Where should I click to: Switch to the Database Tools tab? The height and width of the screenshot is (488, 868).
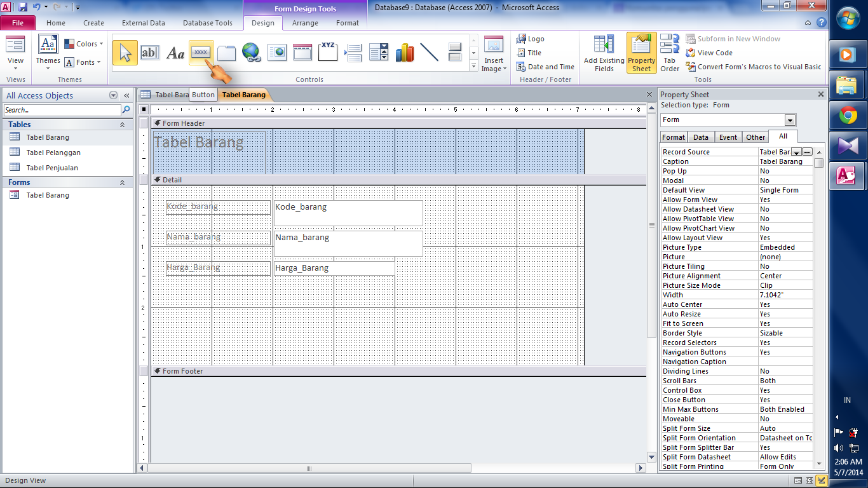coord(208,23)
